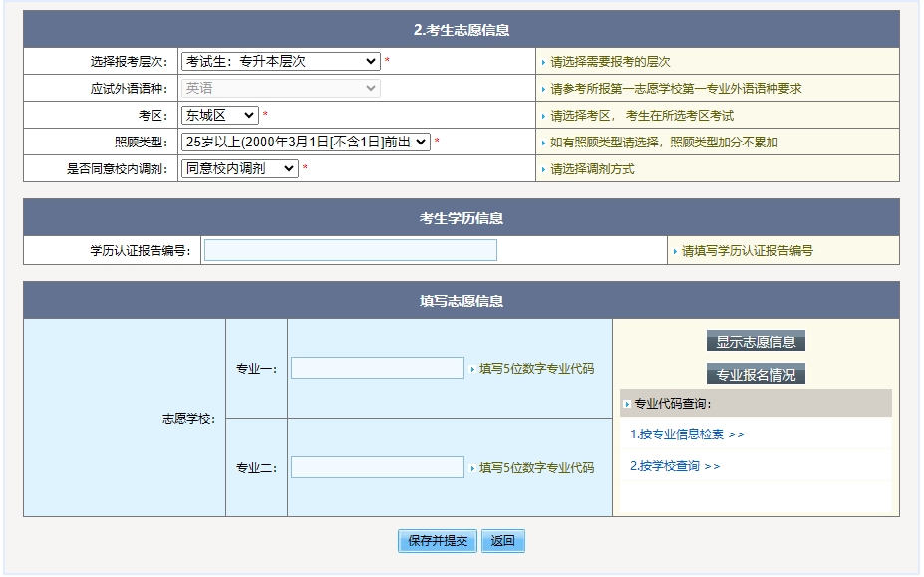Click the 专业二 code input field
Screen dimensions: 924x577
pyautogui.click(x=377, y=465)
